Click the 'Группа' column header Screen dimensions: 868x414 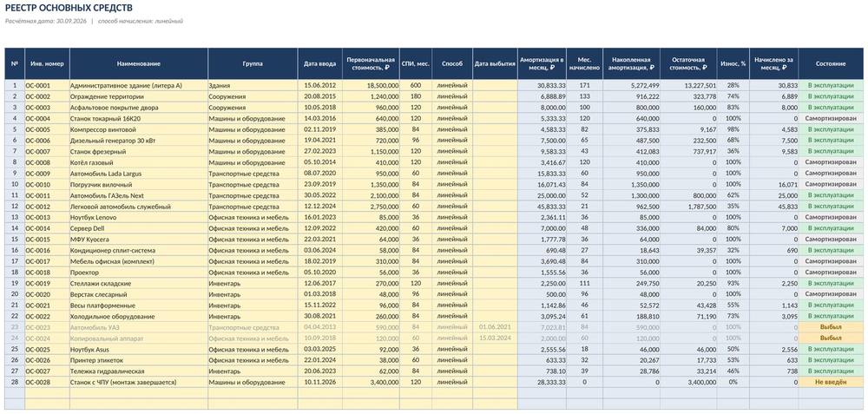(253, 63)
